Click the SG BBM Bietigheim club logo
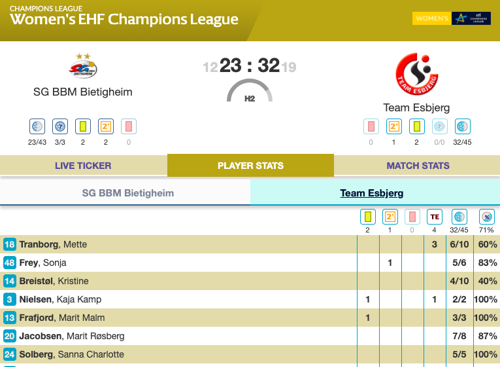 click(x=83, y=66)
